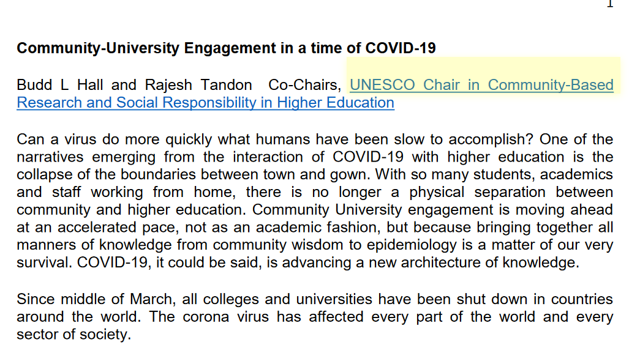The height and width of the screenshot is (364, 640).
Task: Click the page number at the top right
Action: click(609, 4)
